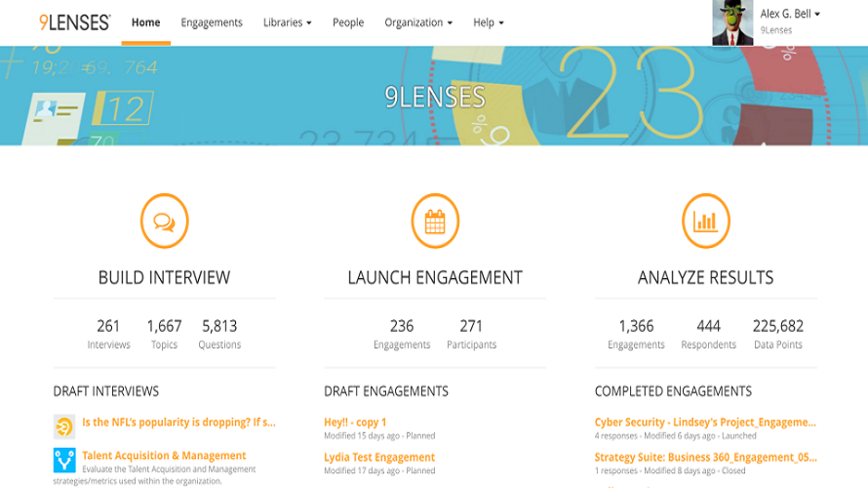Click the ANALYZE RESULTS heading
This screenshot has width=868, height=488.
pos(706,277)
